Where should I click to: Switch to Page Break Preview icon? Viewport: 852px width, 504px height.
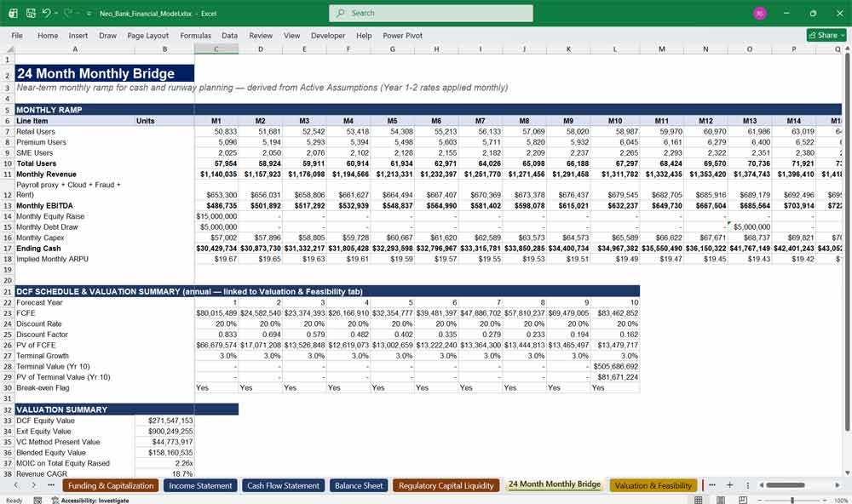[742, 500]
